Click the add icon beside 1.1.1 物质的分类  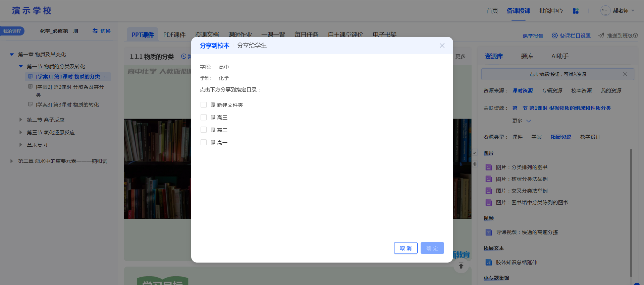pyautogui.click(x=183, y=56)
